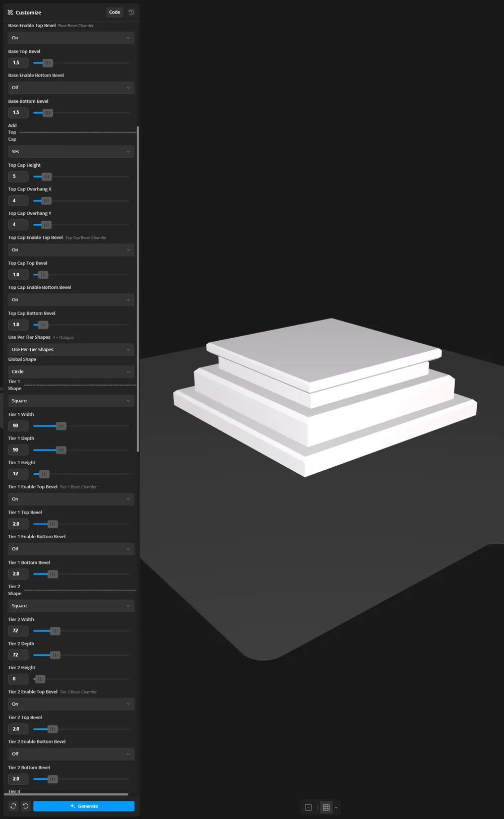Click the Tier 2 Top Bevel value field
Viewport: 504px width, 819px height.
tap(18, 729)
